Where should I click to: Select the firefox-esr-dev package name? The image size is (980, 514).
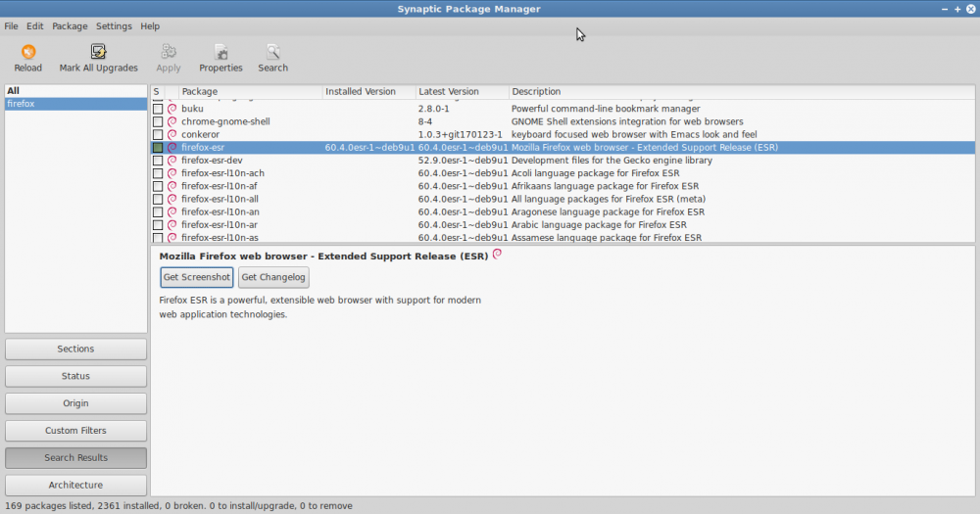[212, 161]
